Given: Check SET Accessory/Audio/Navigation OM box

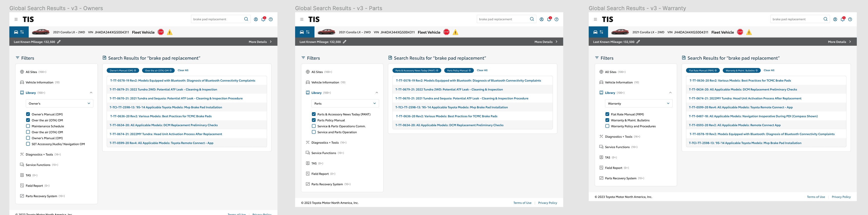Looking at the screenshot, I should [x=28, y=144].
